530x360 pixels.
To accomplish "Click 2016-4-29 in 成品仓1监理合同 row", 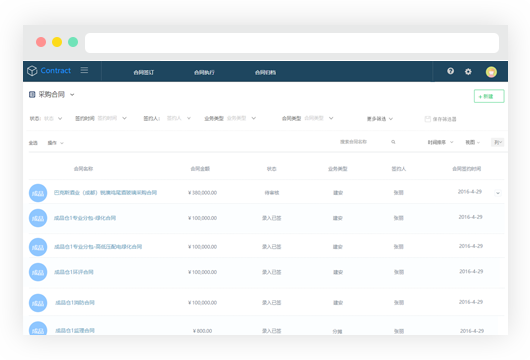I will click(472, 331).
